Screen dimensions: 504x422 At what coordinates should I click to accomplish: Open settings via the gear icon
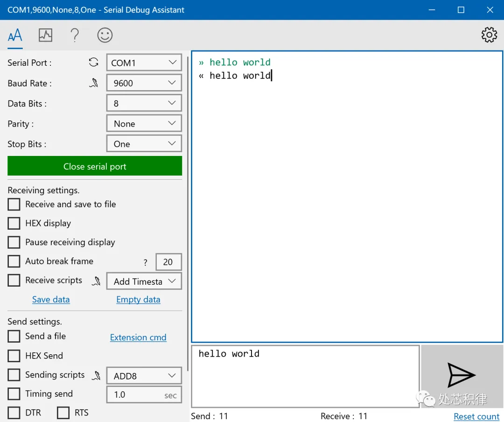tap(489, 35)
